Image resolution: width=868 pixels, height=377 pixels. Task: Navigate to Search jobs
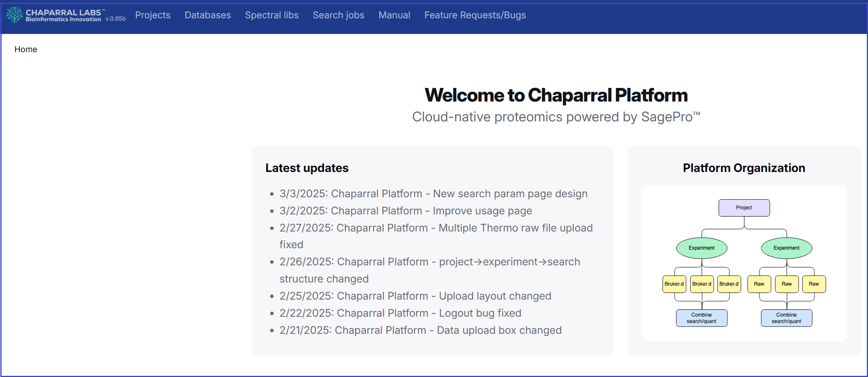coord(338,15)
